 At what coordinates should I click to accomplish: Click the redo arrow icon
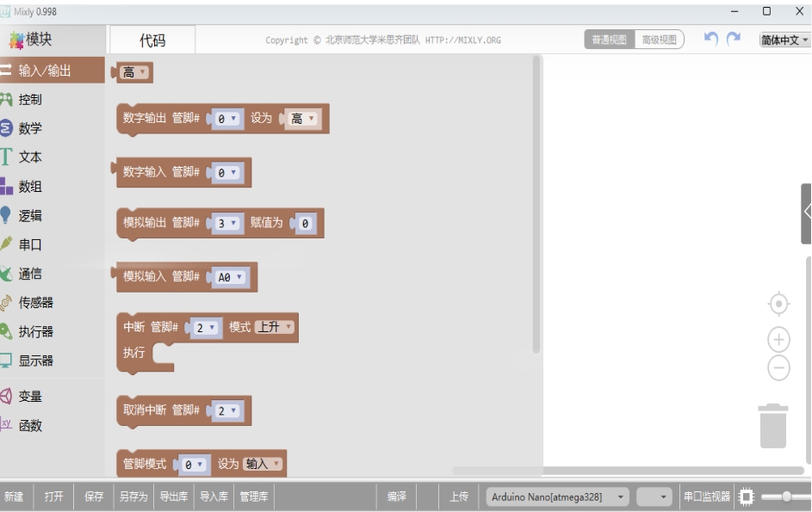pyautogui.click(x=734, y=39)
